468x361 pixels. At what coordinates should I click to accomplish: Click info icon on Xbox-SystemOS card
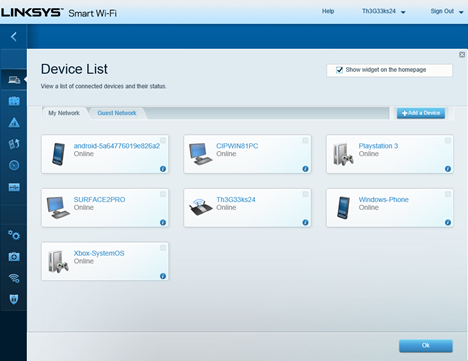(x=163, y=276)
